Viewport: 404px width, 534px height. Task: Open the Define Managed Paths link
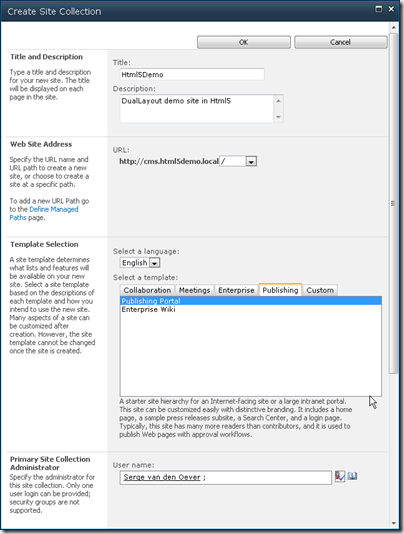click(44, 214)
